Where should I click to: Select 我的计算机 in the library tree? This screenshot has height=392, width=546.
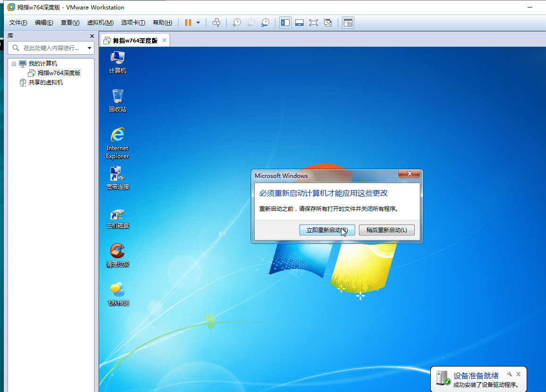pos(43,64)
